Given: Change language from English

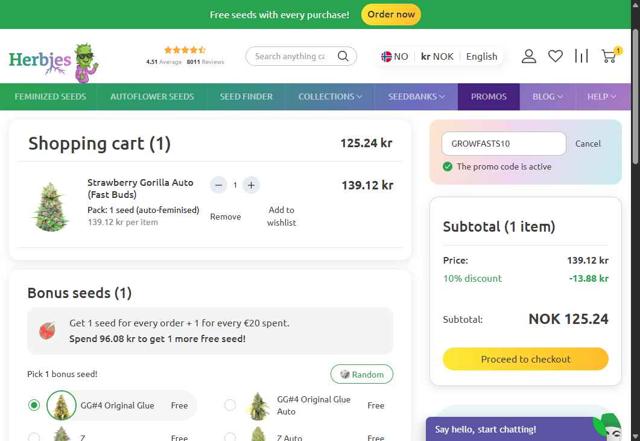Looking at the screenshot, I should point(482,56).
